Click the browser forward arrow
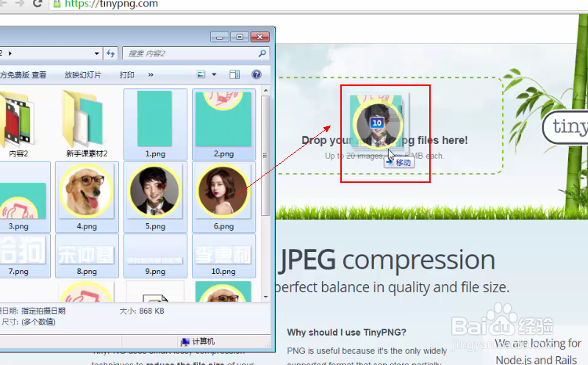The width and height of the screenshot is (588, 365). pyautogui.click(x=19, y=3)
